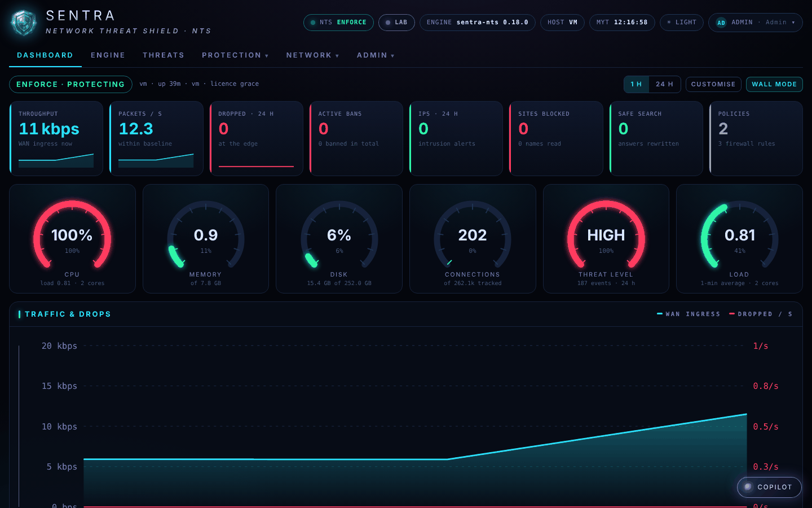
Task: Switch to the DASHBOARD tab
Action: tap(45, 55)
